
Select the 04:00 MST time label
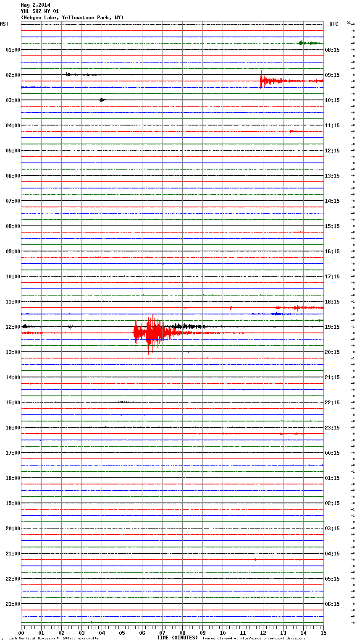tap(13, 126)
